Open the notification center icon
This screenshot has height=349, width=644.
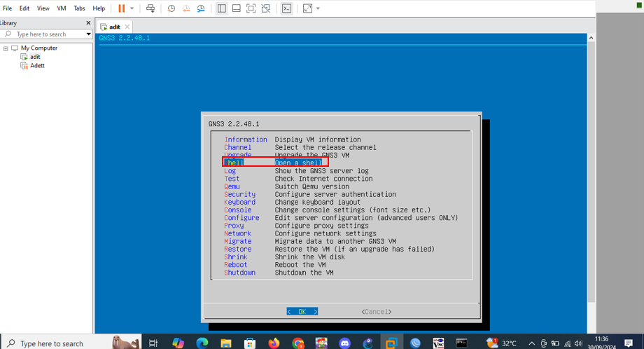628,343
